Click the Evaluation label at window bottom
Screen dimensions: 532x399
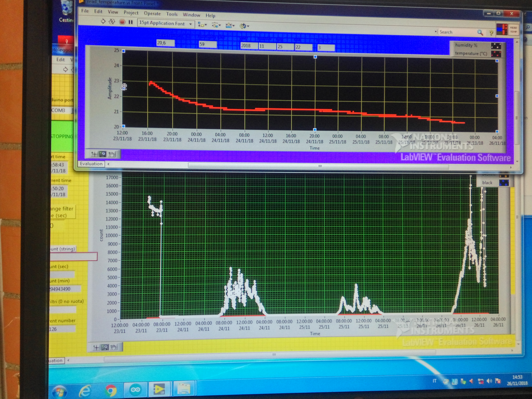pos(91,164)
